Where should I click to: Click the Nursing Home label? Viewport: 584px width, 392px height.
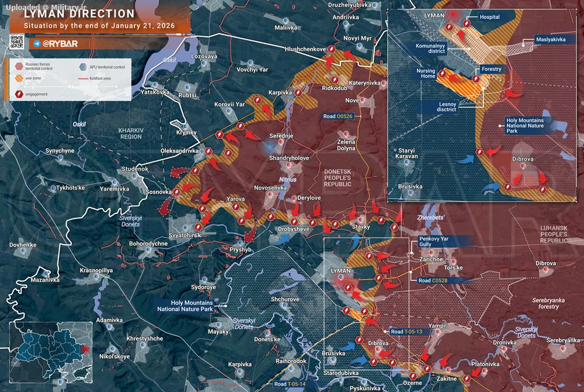click(426, 74)
